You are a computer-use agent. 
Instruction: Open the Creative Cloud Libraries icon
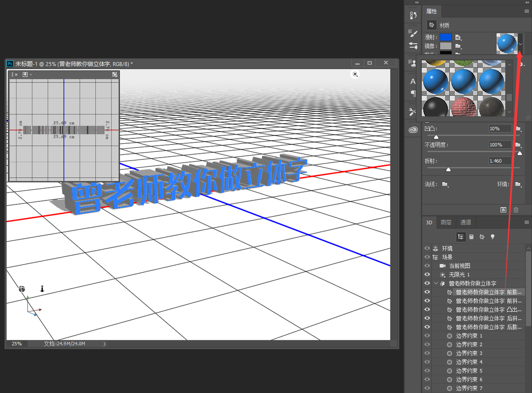(413, 130)
